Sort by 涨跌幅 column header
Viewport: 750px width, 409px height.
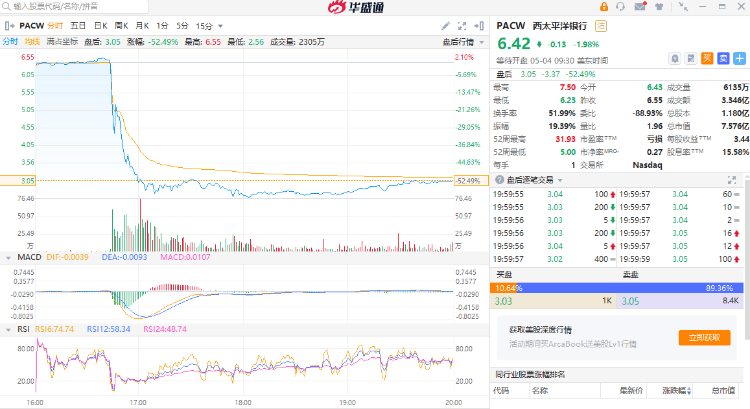click(675, 391)
